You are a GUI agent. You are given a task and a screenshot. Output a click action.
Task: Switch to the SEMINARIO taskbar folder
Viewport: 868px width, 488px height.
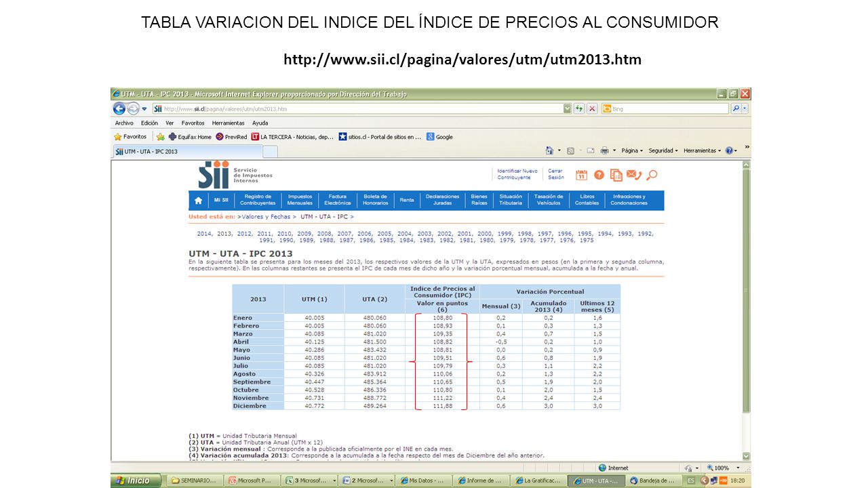194,481
